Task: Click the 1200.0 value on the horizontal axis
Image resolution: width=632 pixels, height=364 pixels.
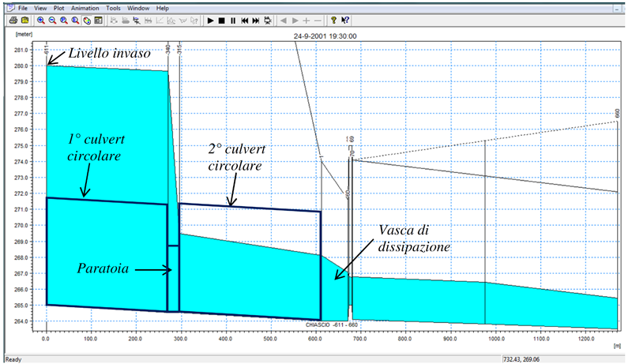Action: coord(586,339)
